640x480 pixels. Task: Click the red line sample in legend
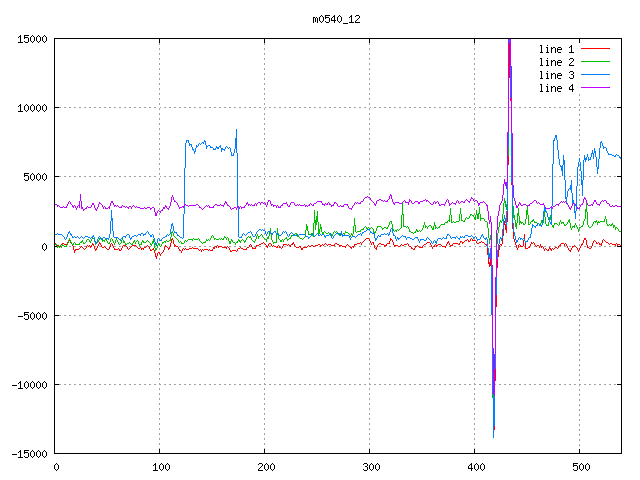pos(596,48)
